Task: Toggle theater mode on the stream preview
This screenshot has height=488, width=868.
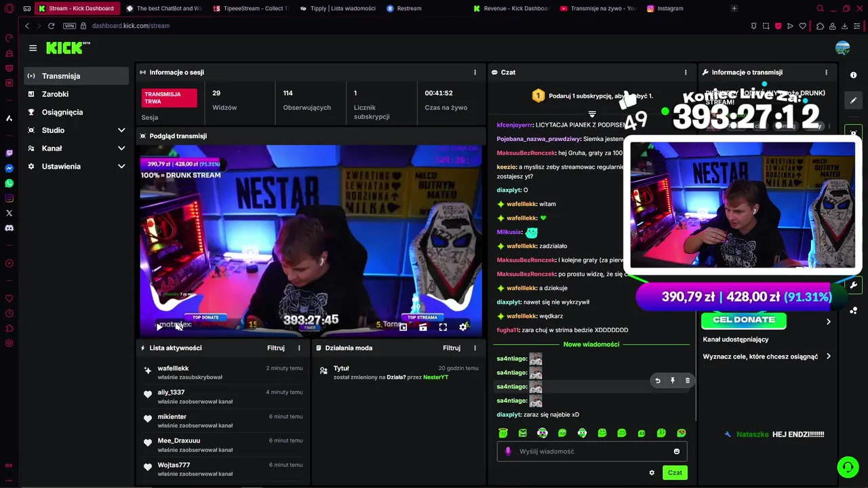Action: tap(422, 327)
